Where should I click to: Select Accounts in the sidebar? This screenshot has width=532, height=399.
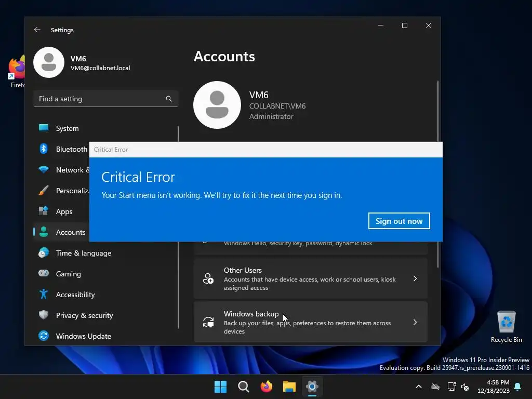pos(61,232)
